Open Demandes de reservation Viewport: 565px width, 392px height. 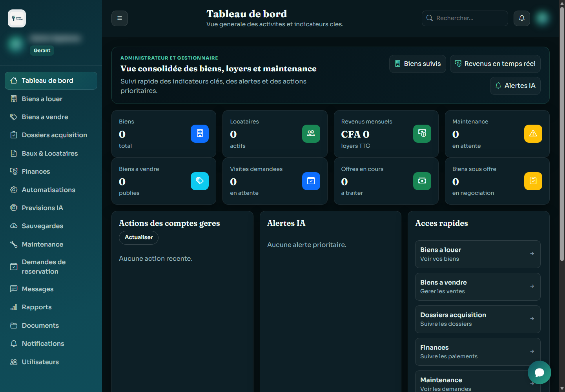(x=51, y=267)
